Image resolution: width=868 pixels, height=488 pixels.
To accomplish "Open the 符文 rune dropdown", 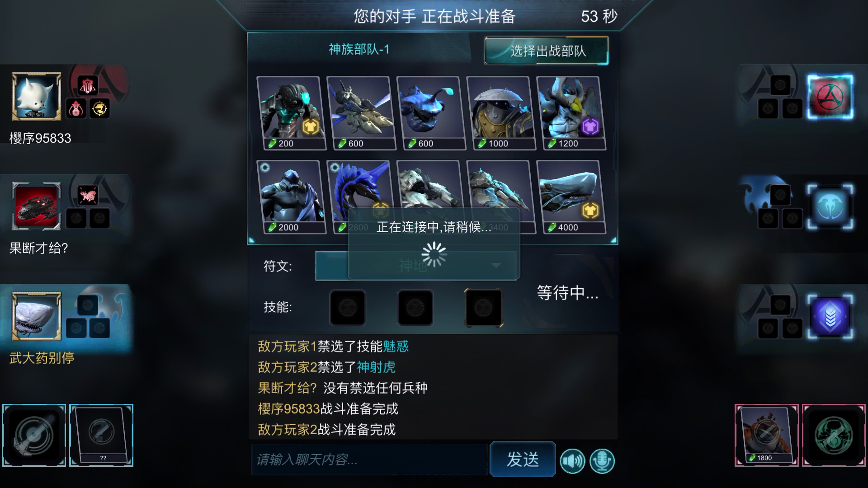I will click(x=416, y=266).
